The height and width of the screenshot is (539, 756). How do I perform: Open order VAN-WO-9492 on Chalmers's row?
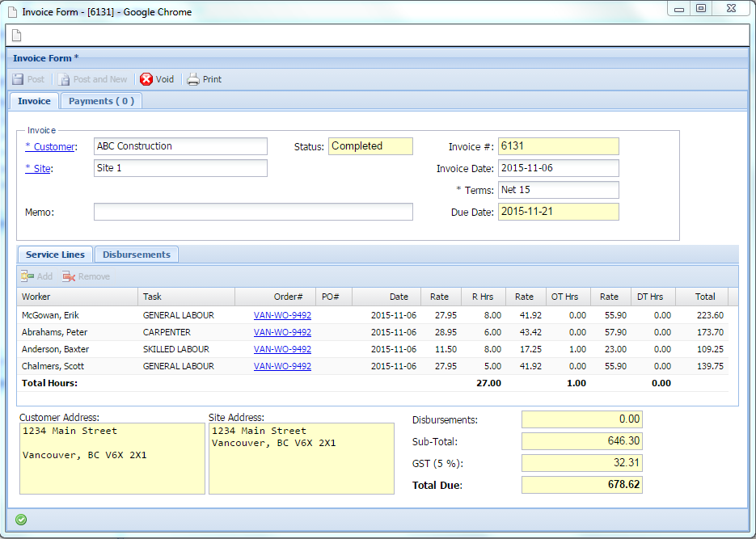coord(282,365)
